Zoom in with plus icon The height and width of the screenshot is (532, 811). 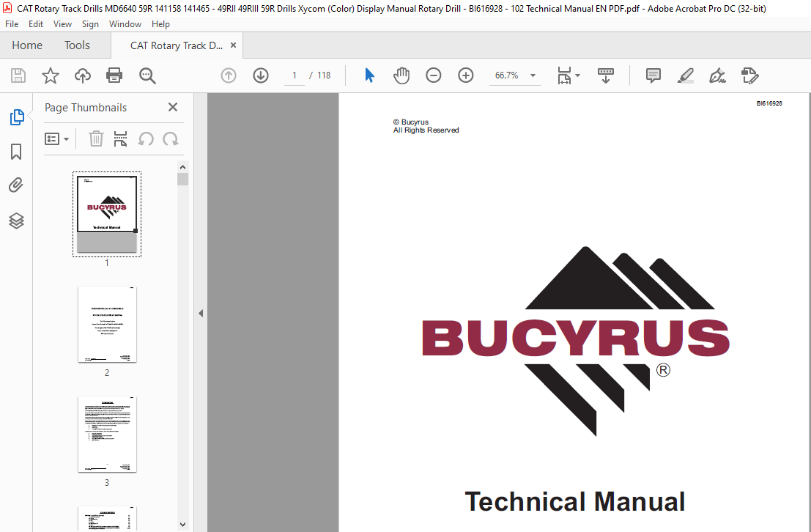pyautogui.click(x=465, y=75)
